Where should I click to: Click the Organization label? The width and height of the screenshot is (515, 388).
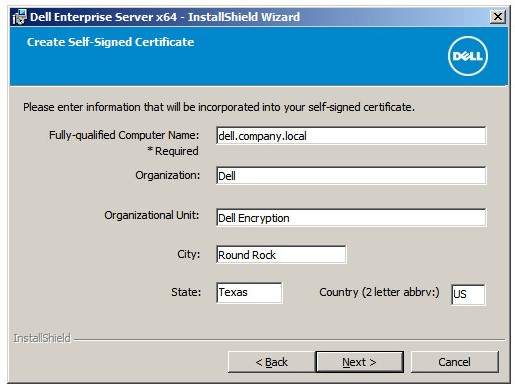[x=168, y=175]
